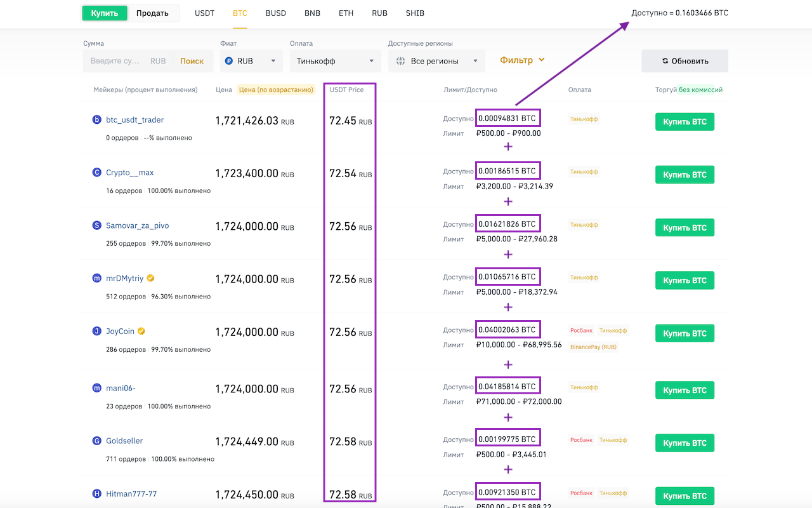Click Тинькофф tag in Crypto__max row
The image size is (812, 508).
point(584,171)
